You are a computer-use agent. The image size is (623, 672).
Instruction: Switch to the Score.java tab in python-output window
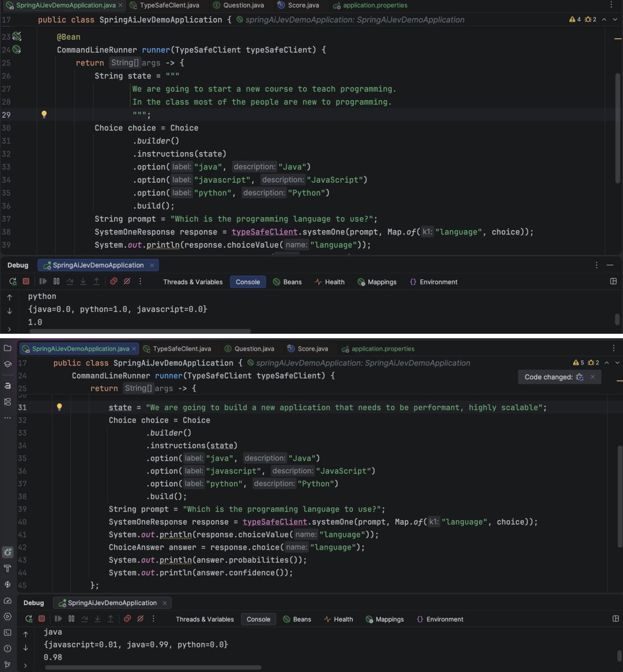pos(300,5)
